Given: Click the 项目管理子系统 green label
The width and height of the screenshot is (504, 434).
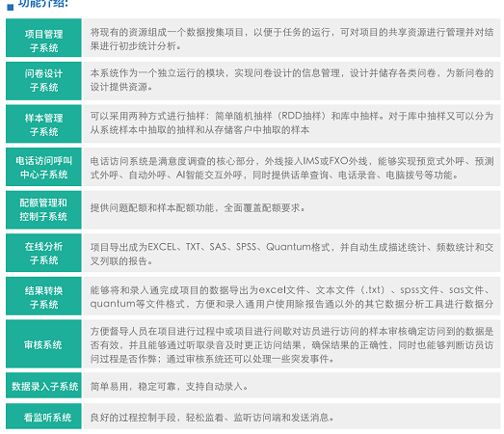Looking at the screenshot, I should 43,38.
